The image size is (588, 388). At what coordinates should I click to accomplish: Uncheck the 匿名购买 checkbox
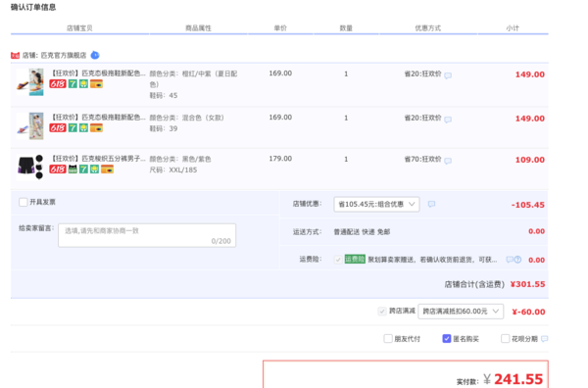point(447,339)
